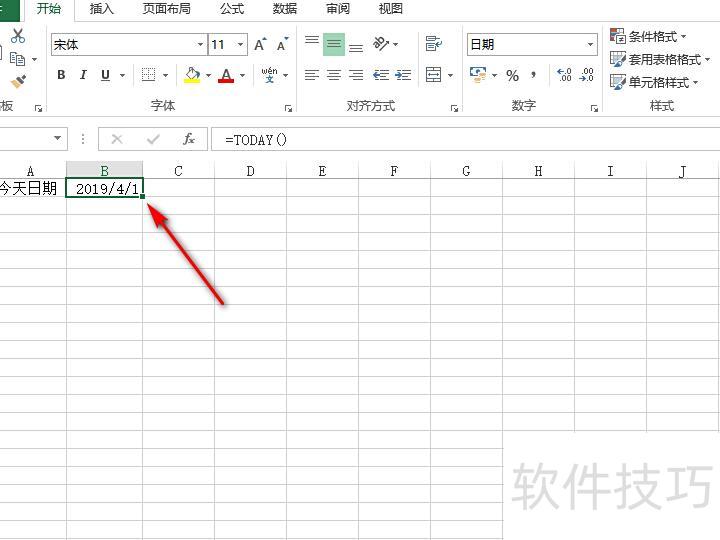Click accounting number format icon

click(478, 74)
